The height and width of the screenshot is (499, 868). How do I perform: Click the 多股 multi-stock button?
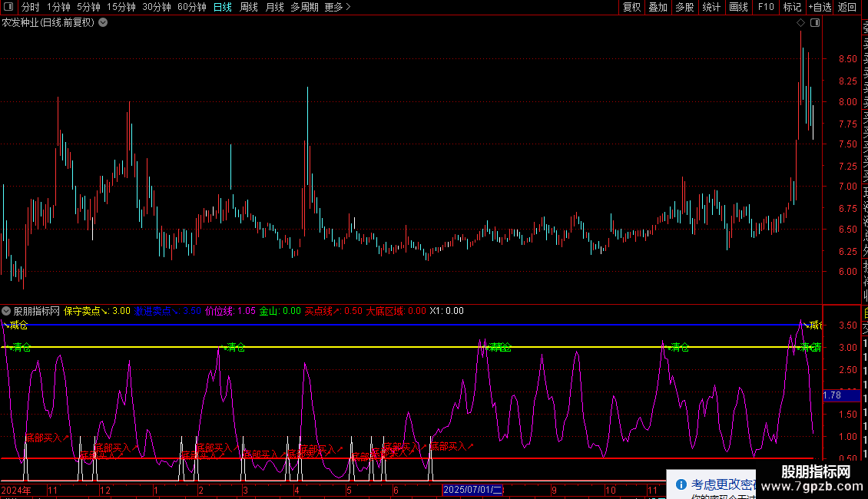point(684,7)
